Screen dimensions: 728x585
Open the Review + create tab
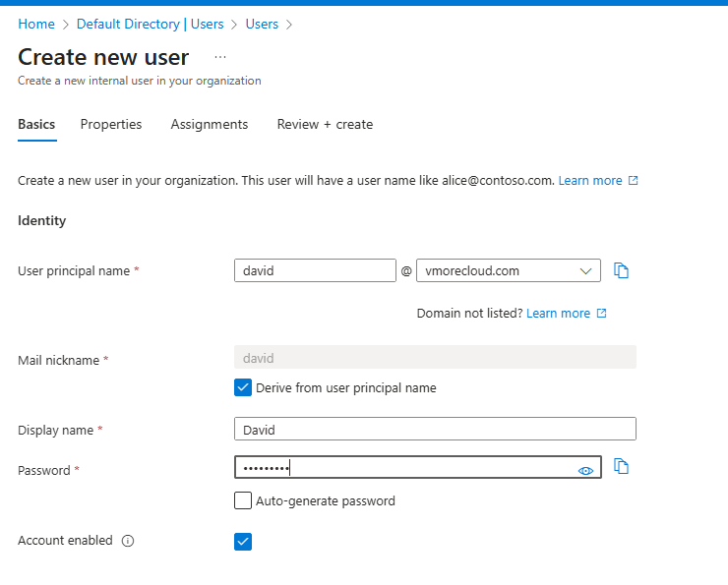[325, 125]
